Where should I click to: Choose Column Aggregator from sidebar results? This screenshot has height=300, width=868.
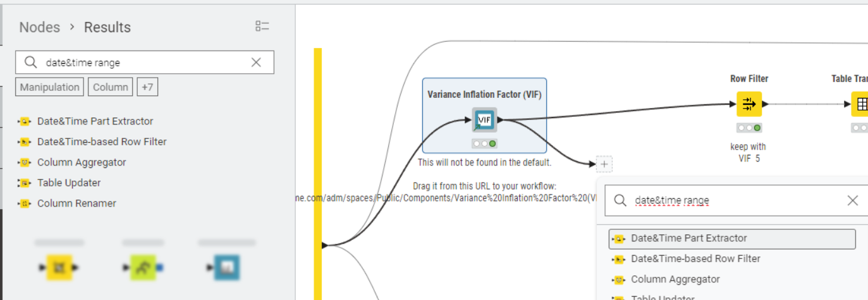[82, 162]
